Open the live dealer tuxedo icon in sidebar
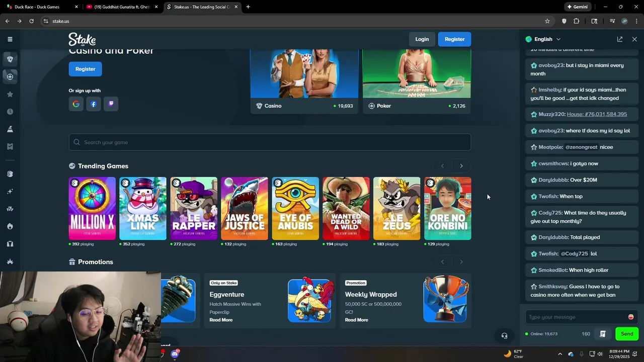This screenshot has height=362, width=644. coord(10,244)
